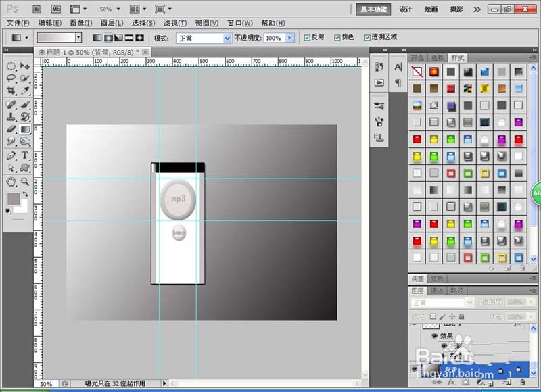Open the 滤镜(T) menu
The image size is (541, 392).
point(175,23)
